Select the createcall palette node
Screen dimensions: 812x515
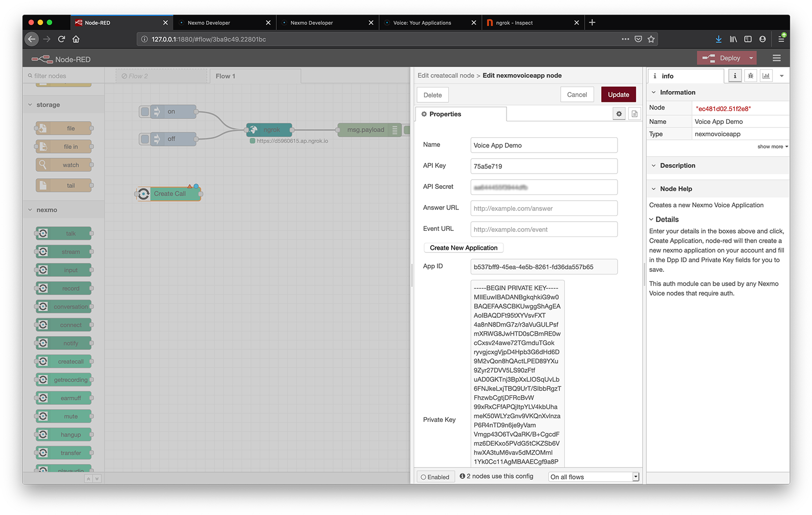coord(64,361)
